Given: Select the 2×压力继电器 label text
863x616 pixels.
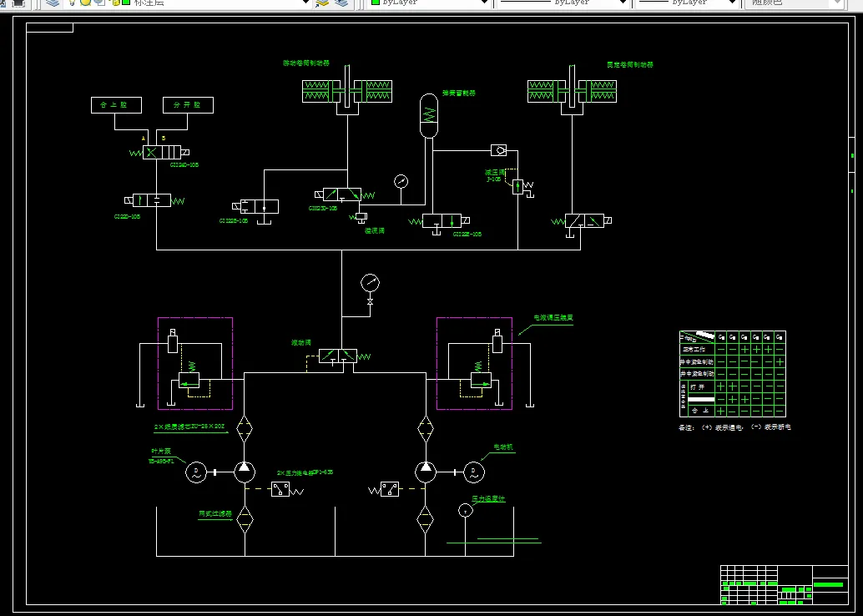Looking at the screenshot, I should click(x=305, y=472).
